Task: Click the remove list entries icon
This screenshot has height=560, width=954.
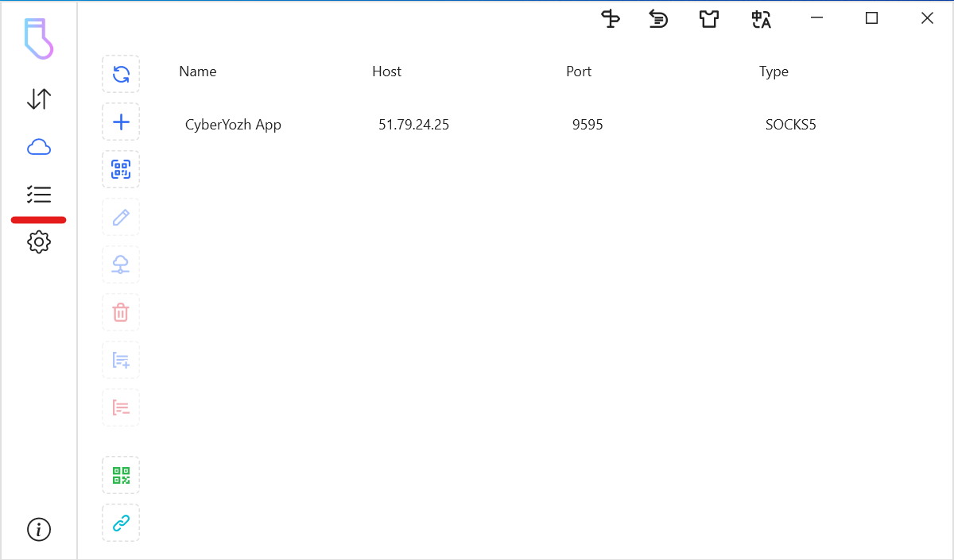Action: coord(121,408)
